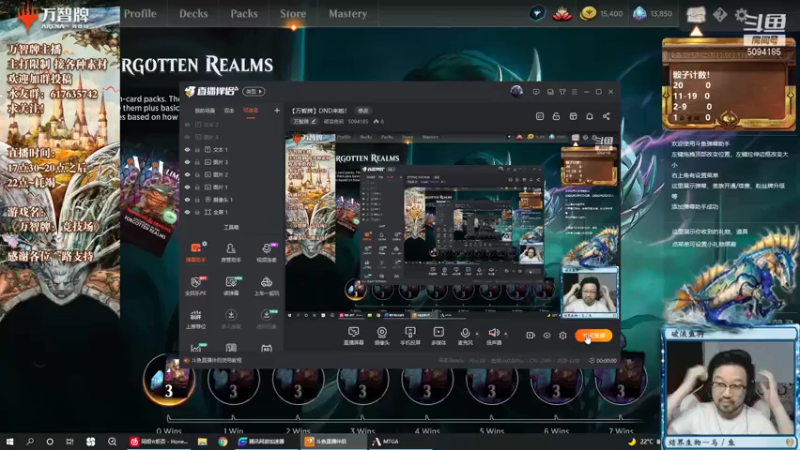
Task: Open the 上牌摊位 tool icon
Action: (x=196, y=319)
